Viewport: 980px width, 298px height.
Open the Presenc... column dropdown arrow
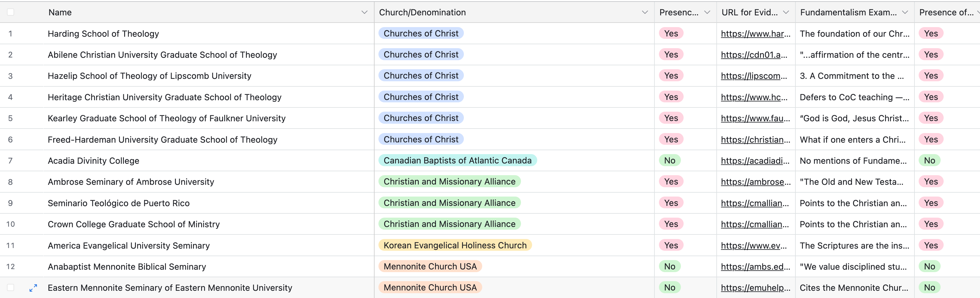[707, 12]
